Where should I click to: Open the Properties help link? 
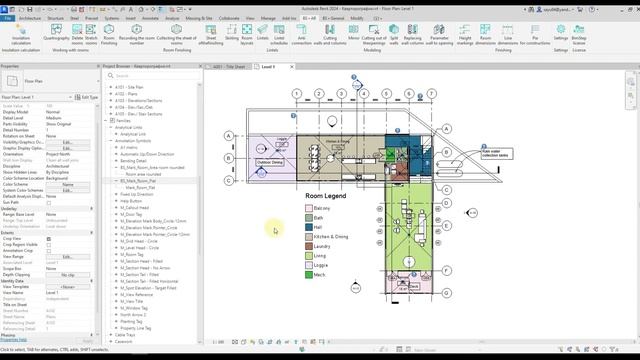(13, 340)
